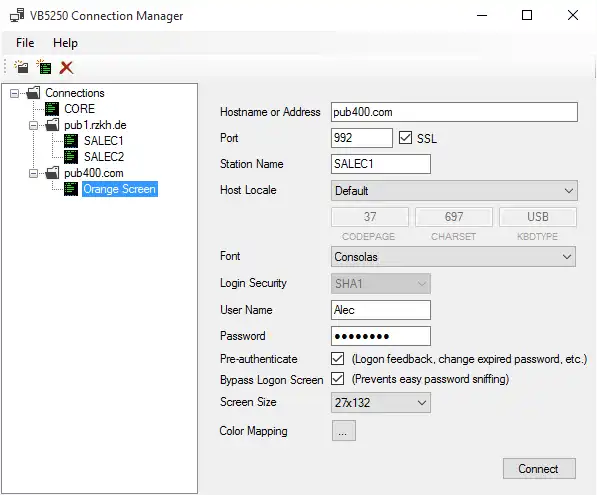Disable Bypass Logon Screen checkbox
The width and height of the screenshot is (597, 495).
[x=338, y=379]
